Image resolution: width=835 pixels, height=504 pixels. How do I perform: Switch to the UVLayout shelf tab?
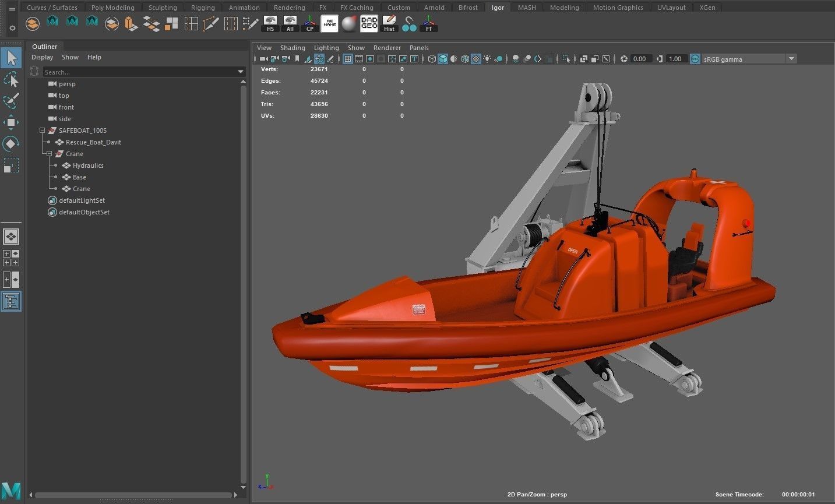click(671, 8)
